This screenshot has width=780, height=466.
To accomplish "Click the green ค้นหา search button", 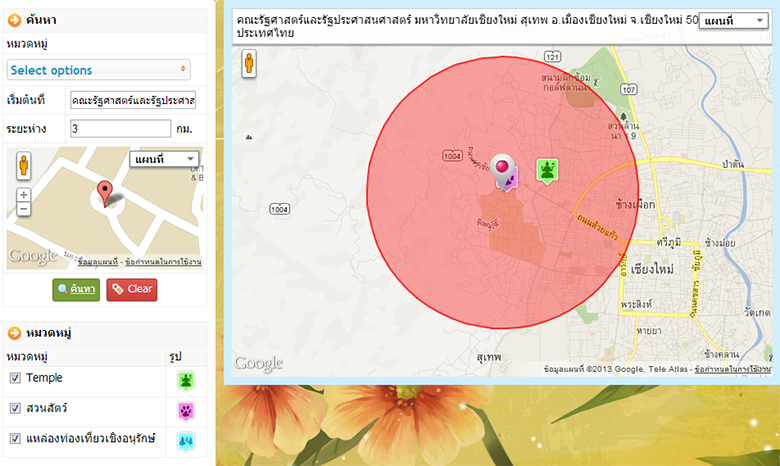I will [x=76, y=289].
